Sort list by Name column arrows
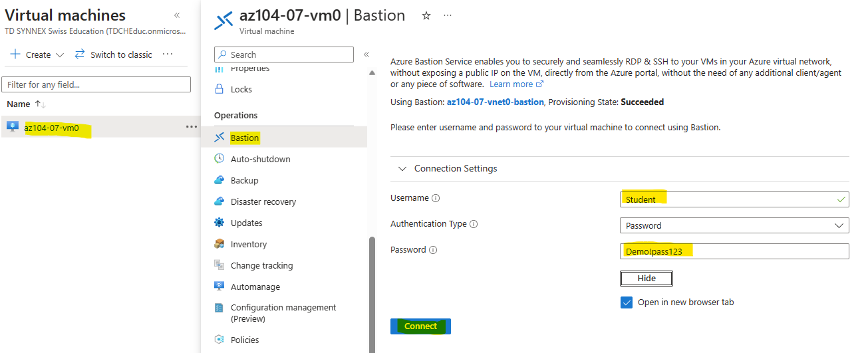Viewport: 868px width, 353px height. [40, 104]
